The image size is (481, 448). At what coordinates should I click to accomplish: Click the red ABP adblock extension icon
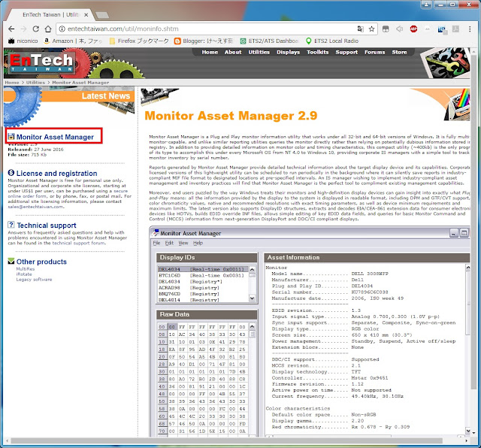(413, 29)
